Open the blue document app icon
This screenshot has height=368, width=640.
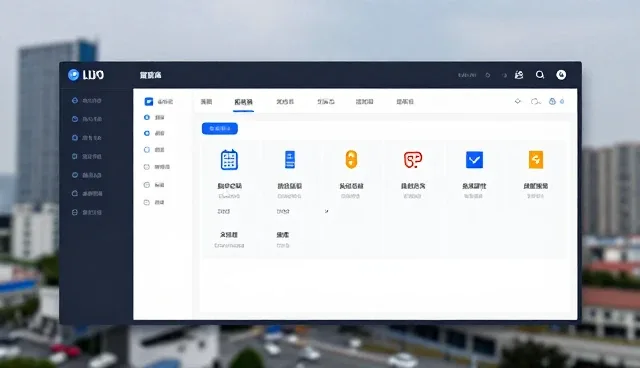290,159
